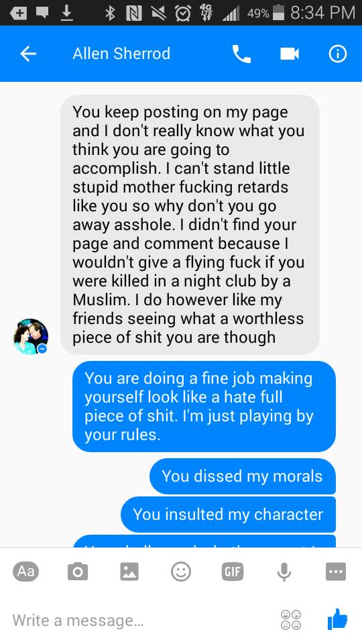Viewport: 362px width, 644px height.
Task: Tap the back arrow to leave conversation
Action: [x=28, y=54]
